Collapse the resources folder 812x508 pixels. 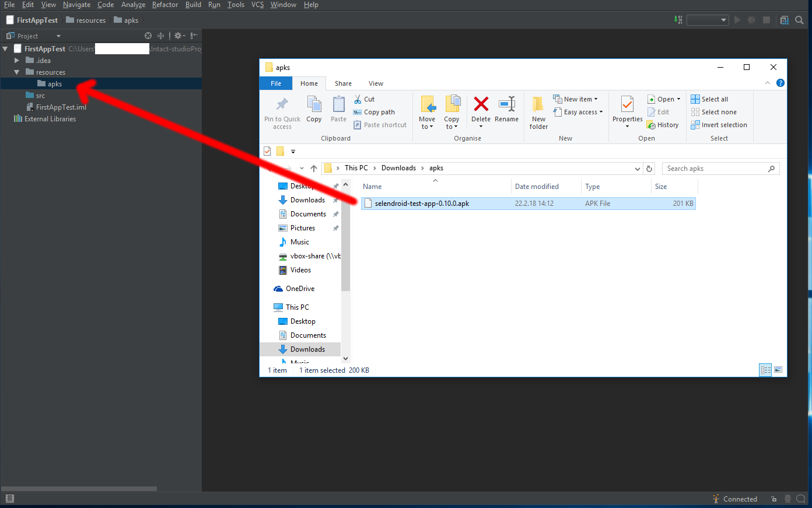(x=17, y=72)
